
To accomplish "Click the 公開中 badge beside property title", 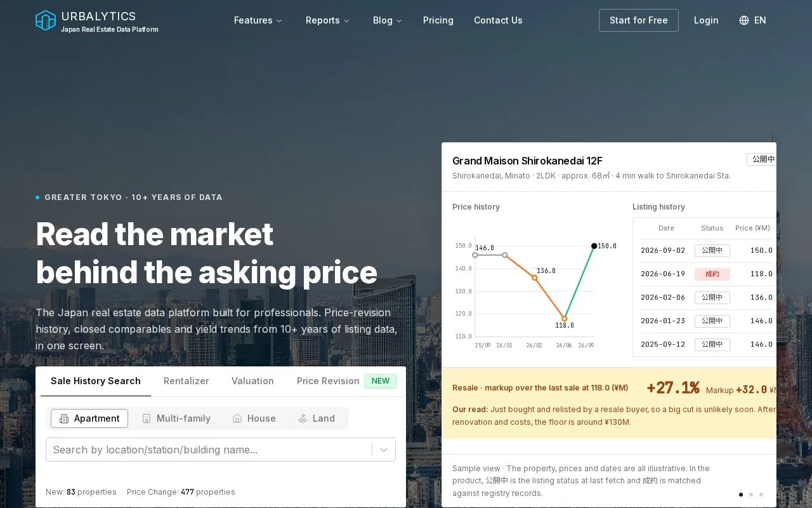I will click(762, 159).
